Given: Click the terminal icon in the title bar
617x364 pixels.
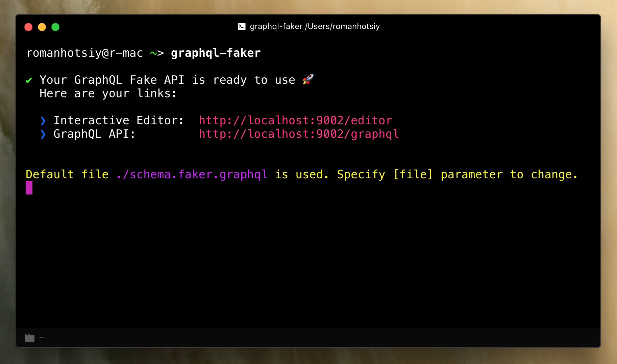Looking at the screenshot, I should point(242,26).
